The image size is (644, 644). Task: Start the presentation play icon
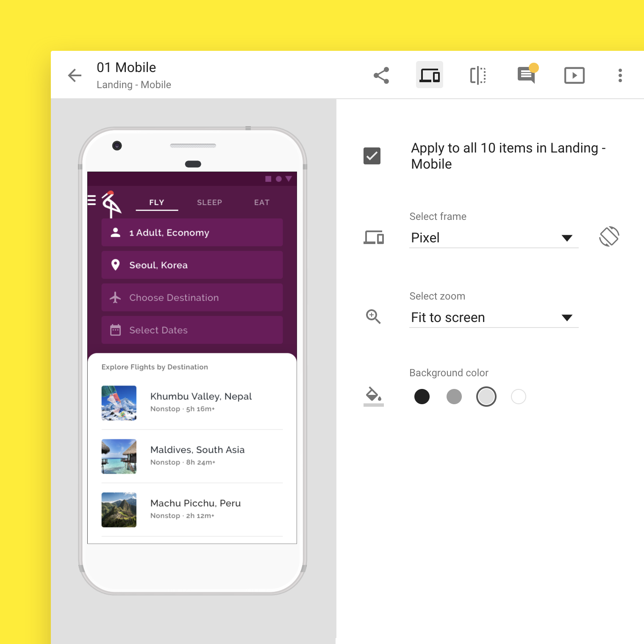pos(575,75)
